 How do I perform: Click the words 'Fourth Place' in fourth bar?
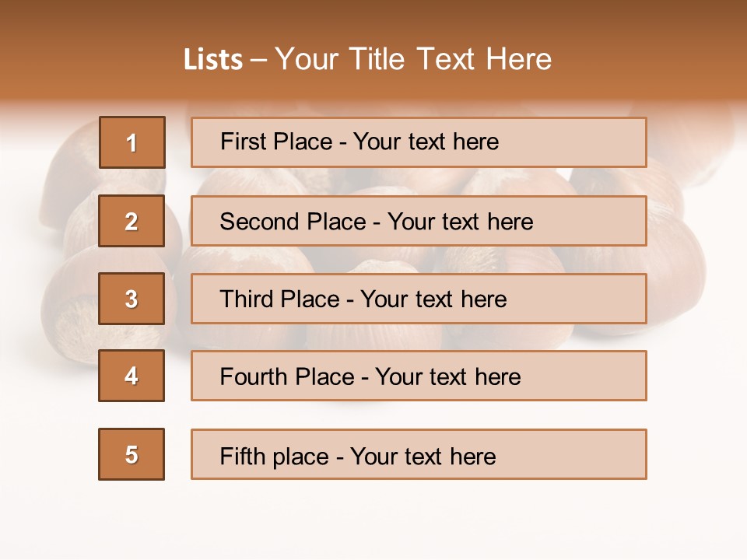point(287,376)
